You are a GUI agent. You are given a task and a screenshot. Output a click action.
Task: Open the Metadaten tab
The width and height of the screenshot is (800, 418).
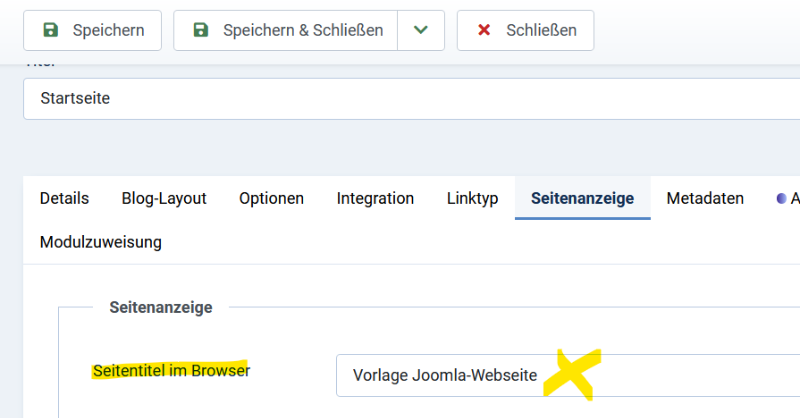click(x=705, y=198)
